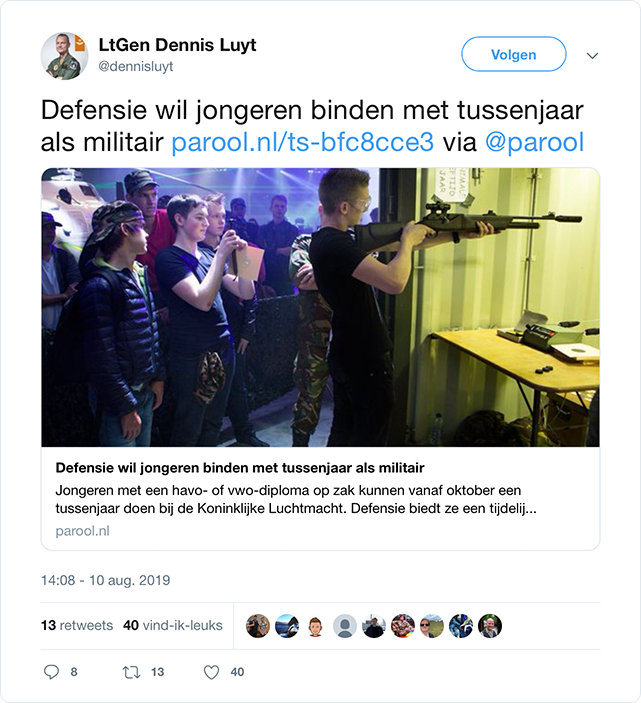The width and height of the screenshot is (641, 703).
Task: View the 13 retweets list
Action: [77, 625]
